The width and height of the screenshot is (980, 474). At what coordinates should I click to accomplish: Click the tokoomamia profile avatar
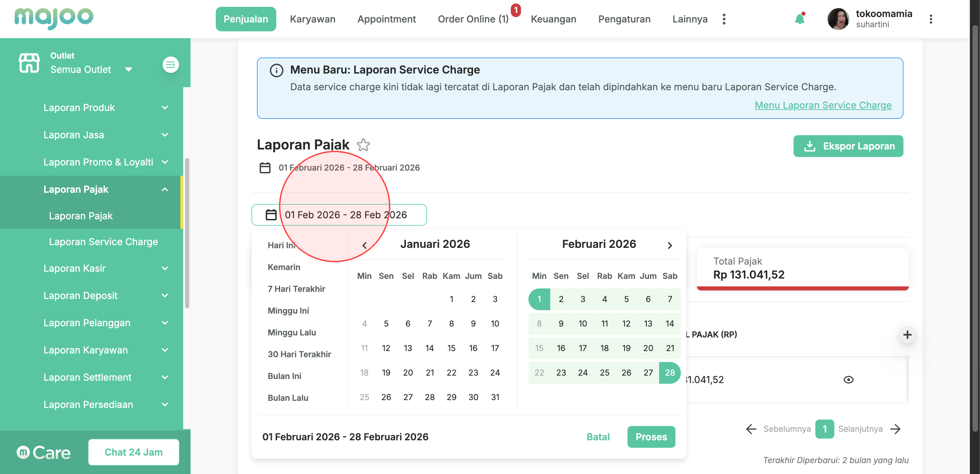[838, 19]
